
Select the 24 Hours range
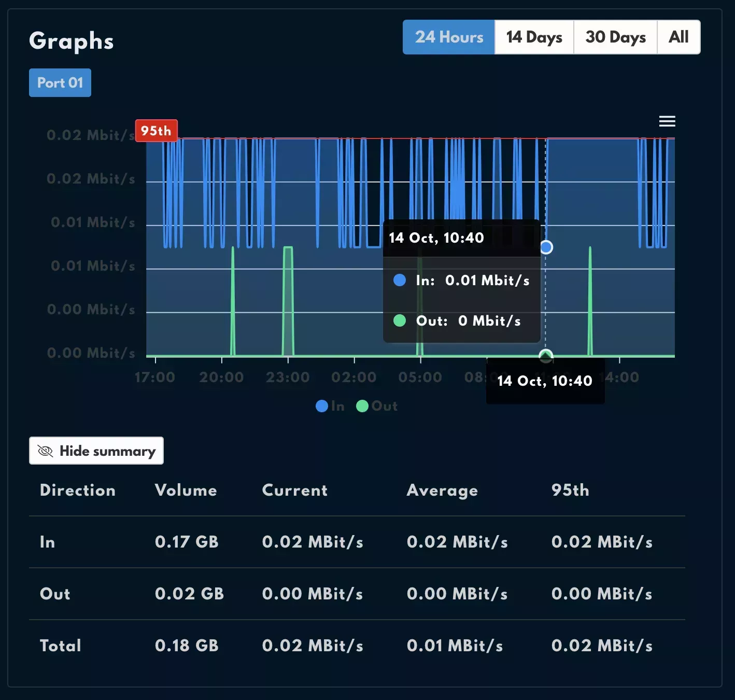[x=449, y=37]
